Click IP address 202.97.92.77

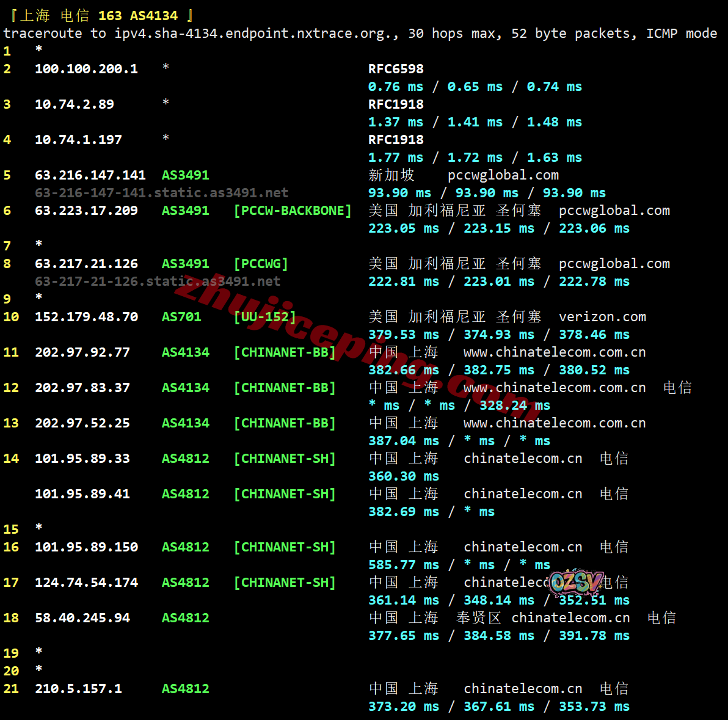[82, 352]
